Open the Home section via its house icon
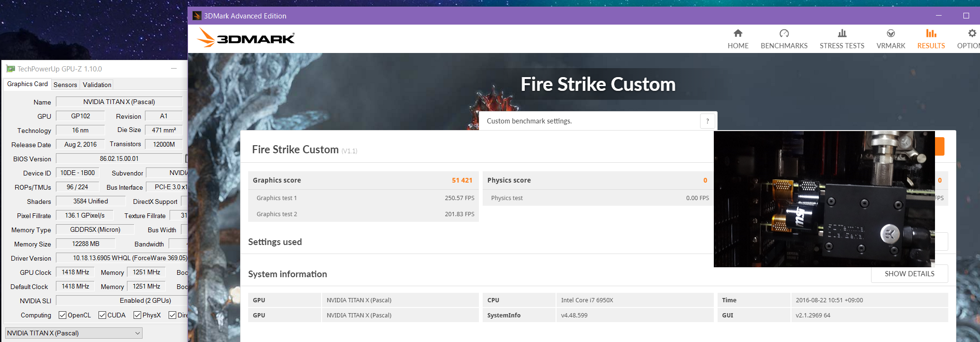 (738, 33)
